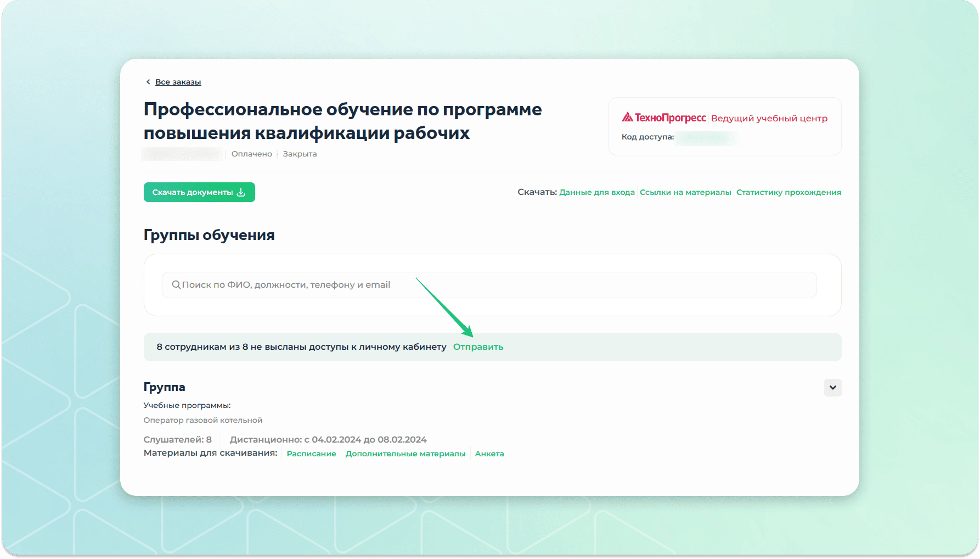Click the Ведущий учебный центр text
Image resolution: width=980 pixels, height=559 pixels.
(x=769, y=118)
